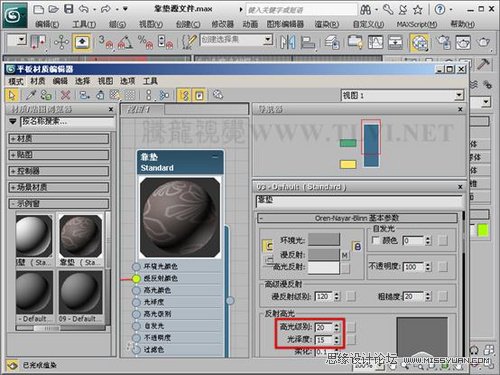Open the 模式 menu in material editor
The height and width of the screenshot is (375, 500).
coord(16,81)
